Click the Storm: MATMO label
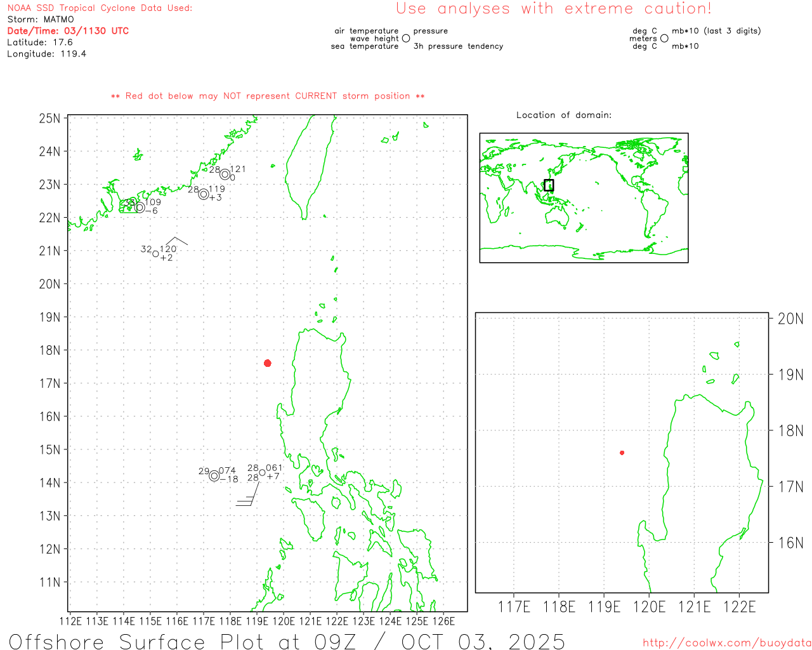The image size is (812, 650). click(41, 19)
